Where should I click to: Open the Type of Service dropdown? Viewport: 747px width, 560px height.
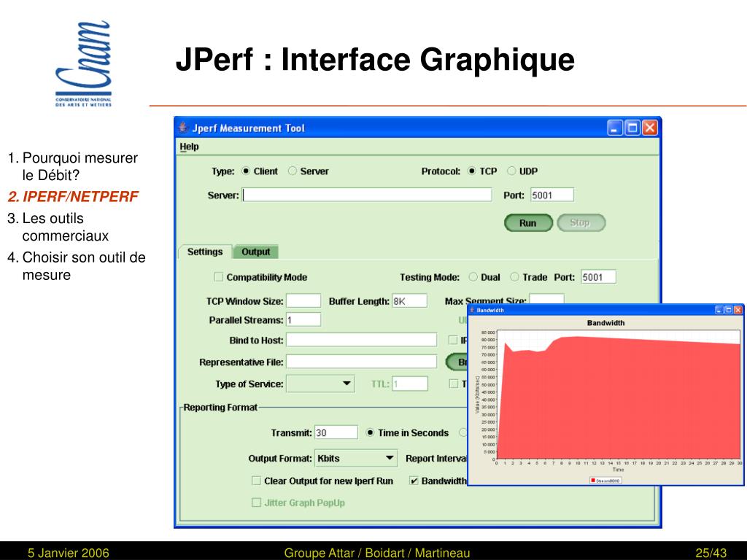click(x=321, y=384)
